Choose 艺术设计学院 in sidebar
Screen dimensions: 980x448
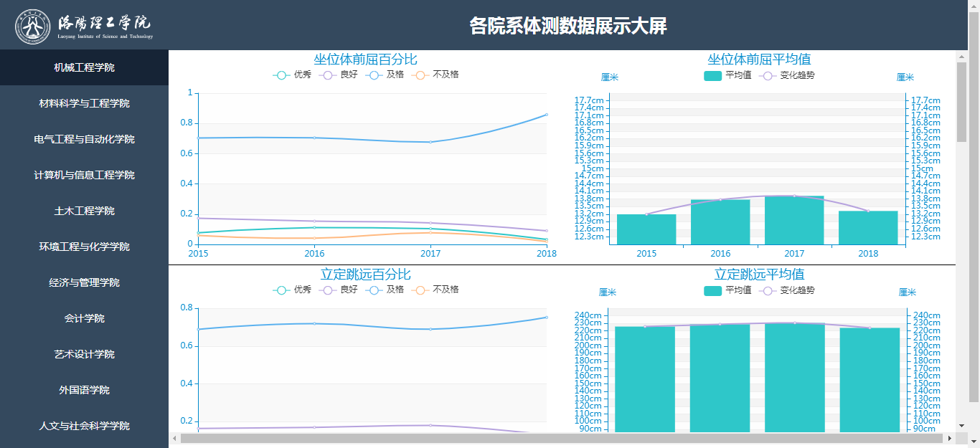84,354
